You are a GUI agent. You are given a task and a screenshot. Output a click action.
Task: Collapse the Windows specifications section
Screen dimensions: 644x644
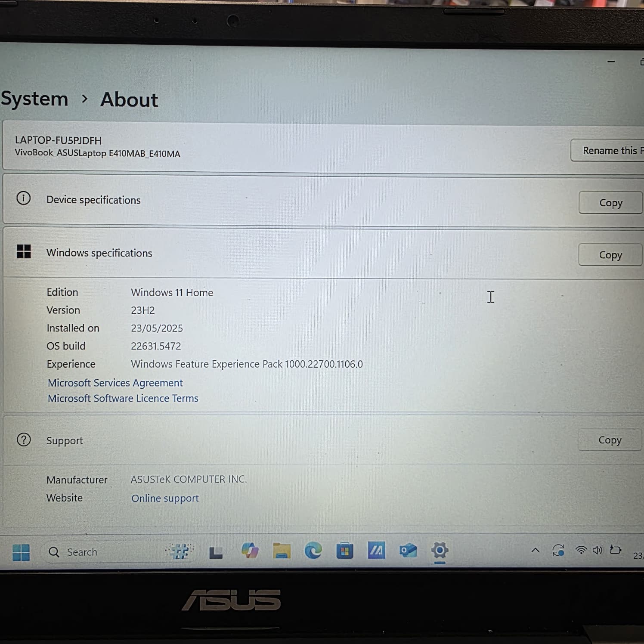pyautogui.click(x=323, y=253)
